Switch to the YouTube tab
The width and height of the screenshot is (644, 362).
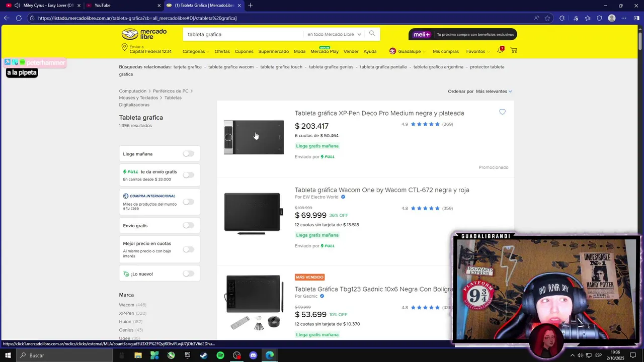(x=122, y=6)
